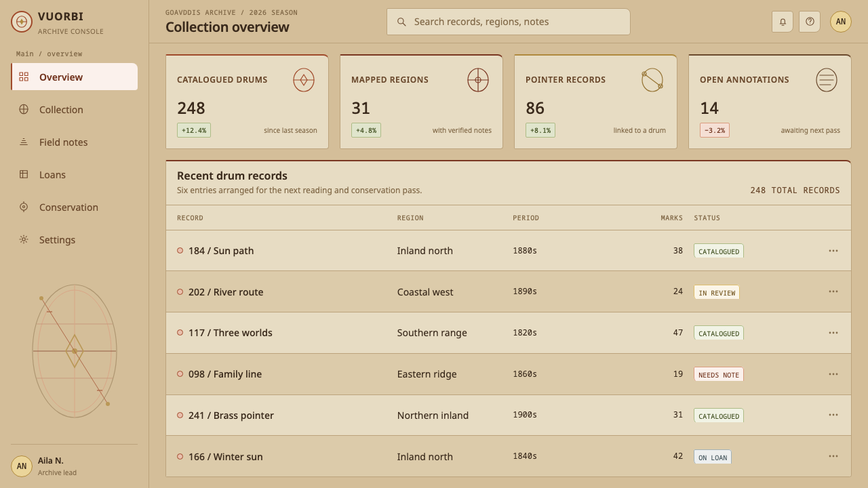The height and width of the screenshot is (488, 868).
Task: Open record 098 / Family line
Action: pos(225,374)
